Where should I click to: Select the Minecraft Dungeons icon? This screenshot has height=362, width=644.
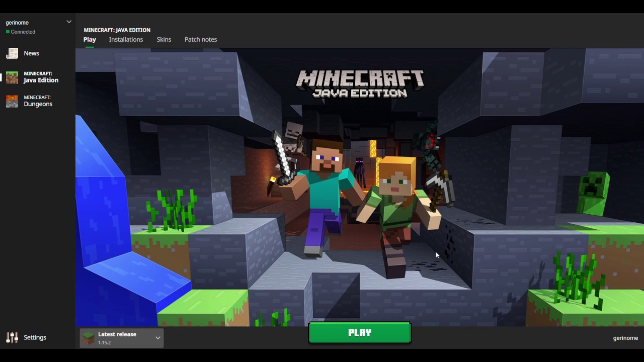[12, 101]
